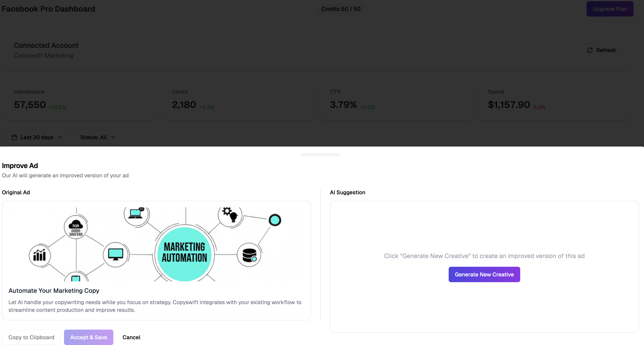Click Copy to Clipboard button
The height and width of the screenshot is (345, 644).
pyautogui.click(x=31, y=337)
